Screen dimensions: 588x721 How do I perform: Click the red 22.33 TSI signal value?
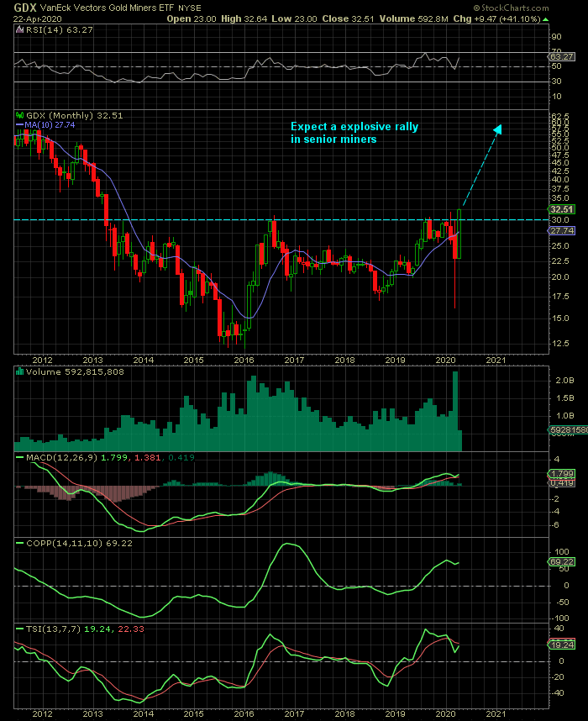click(x=131, y=629)
